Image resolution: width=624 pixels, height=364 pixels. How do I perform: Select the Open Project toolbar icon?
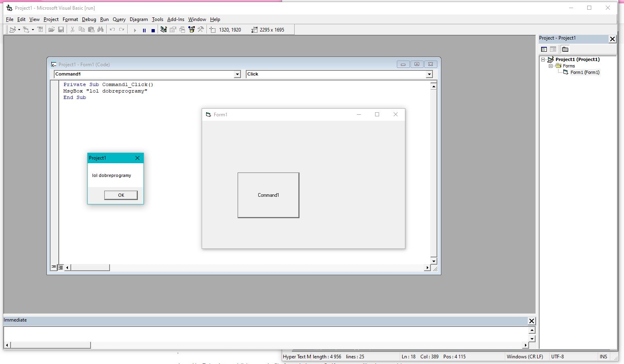pyautogui.click(x=52, y=29)
